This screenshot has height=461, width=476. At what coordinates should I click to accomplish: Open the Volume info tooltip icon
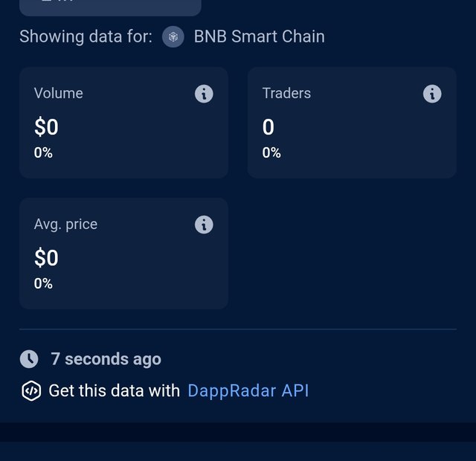[204, 94]
